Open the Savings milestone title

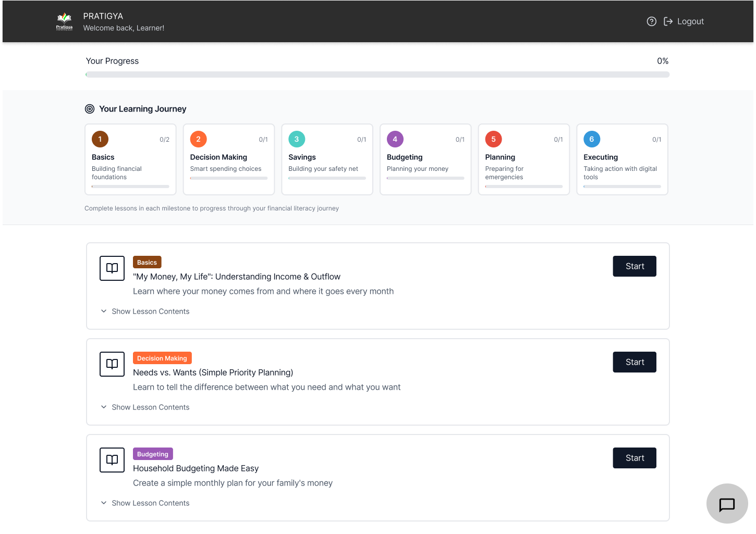302,157
